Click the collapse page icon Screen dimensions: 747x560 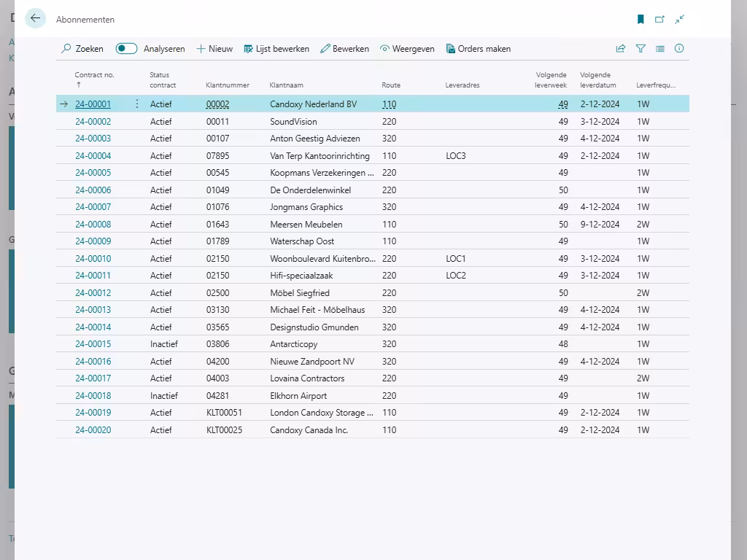pos(679,20)
